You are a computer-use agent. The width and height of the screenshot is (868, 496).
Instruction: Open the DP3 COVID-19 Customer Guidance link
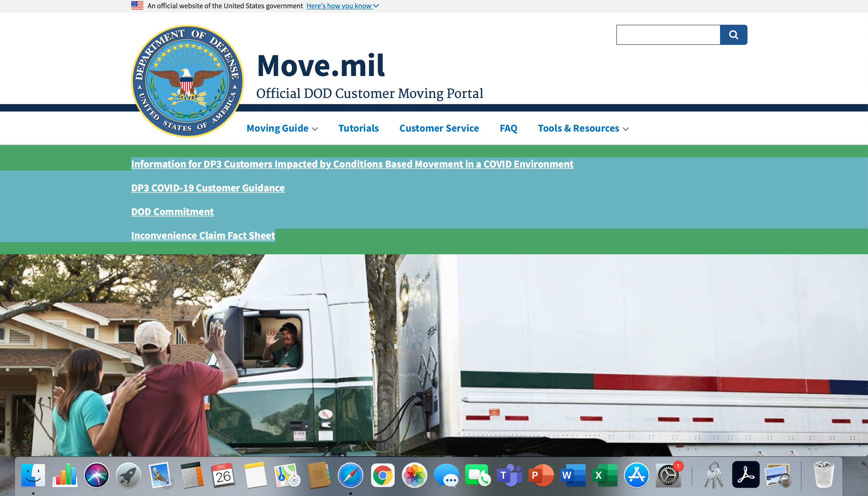tap(208, 188)
